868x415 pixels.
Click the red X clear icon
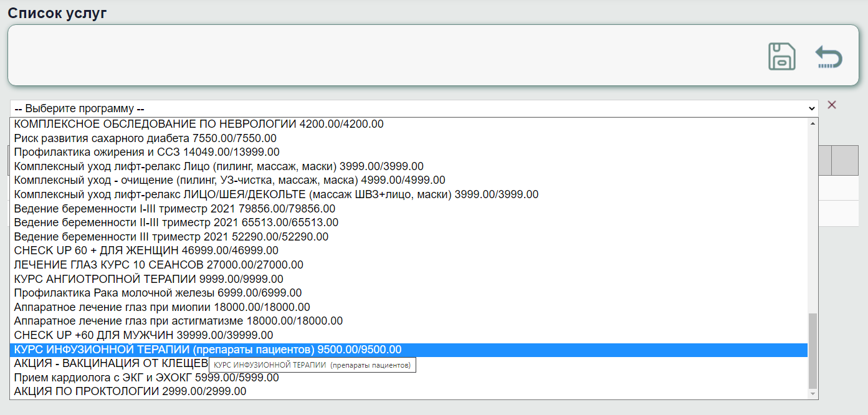tap(831, 105)
